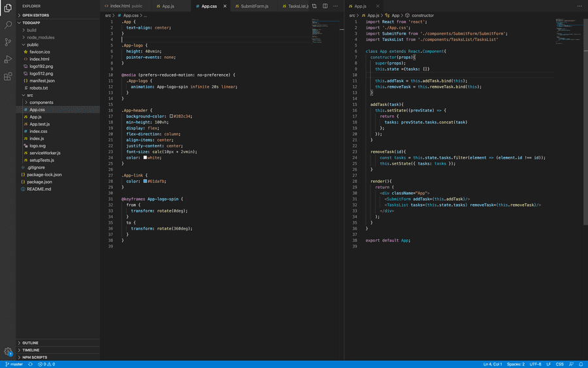
Task: Expand the NPM SCRIPTS section
Action: (x=34, y=357)
